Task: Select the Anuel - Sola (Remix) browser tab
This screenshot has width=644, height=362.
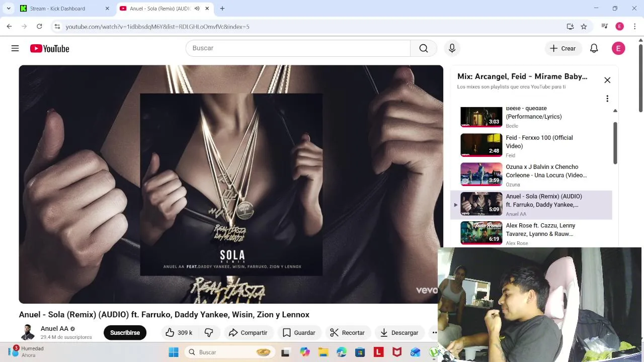Action: pyautogui.click(x=160, y=9)
